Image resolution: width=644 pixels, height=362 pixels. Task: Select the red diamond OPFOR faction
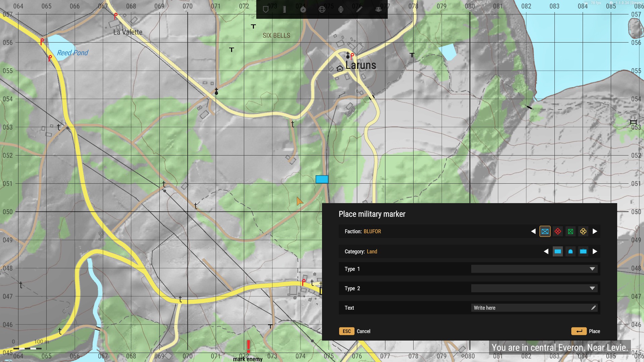(558, 231)
